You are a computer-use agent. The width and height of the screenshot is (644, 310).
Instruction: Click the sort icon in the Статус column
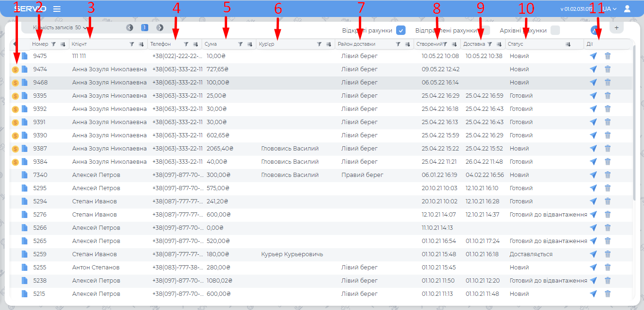tap(568, 44)
